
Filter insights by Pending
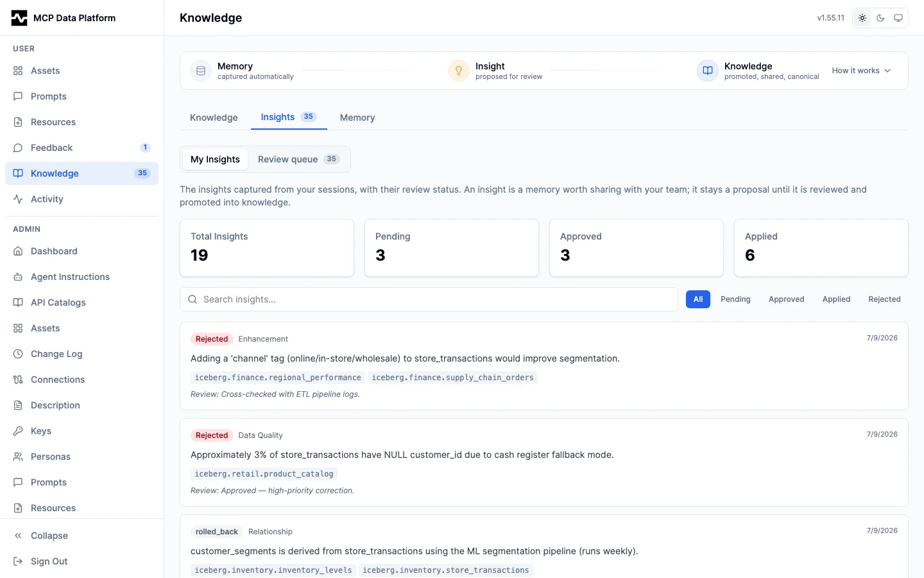pos(735,299)
